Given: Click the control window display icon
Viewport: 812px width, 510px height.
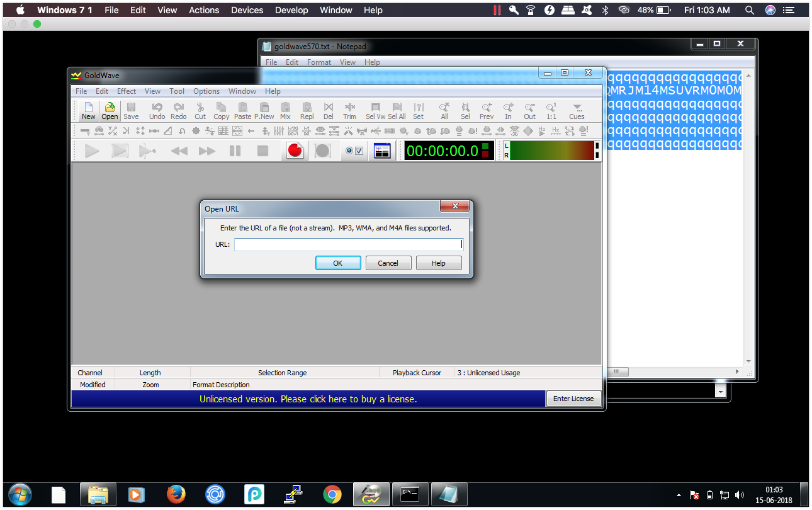Looking at the screenshot, I should 382,151.
